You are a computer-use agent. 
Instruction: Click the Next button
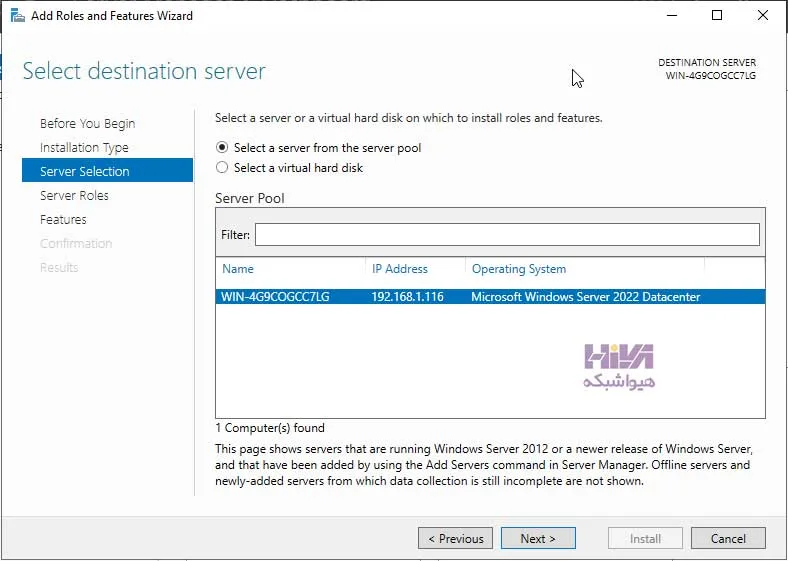pyautogui.click(x=538, y=538)
